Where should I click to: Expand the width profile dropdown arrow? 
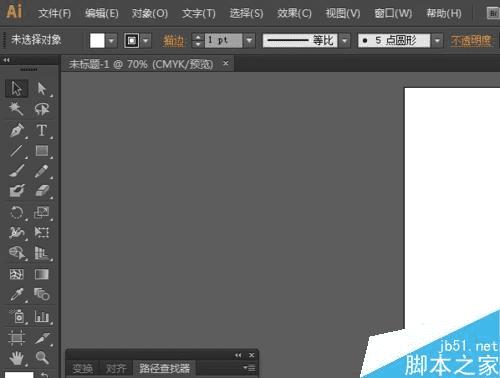pyautogui.click(x=345, y=41)
